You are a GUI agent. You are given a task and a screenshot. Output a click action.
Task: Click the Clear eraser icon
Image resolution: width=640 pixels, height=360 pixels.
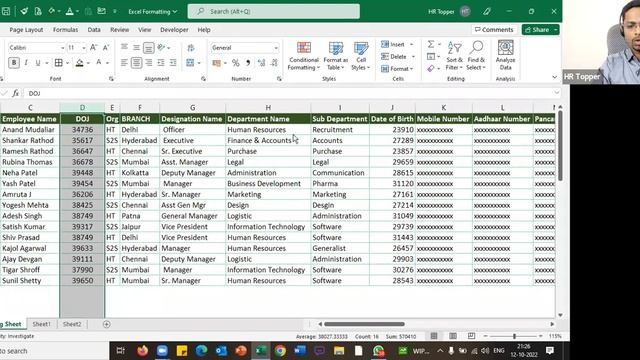click(431, 69)
